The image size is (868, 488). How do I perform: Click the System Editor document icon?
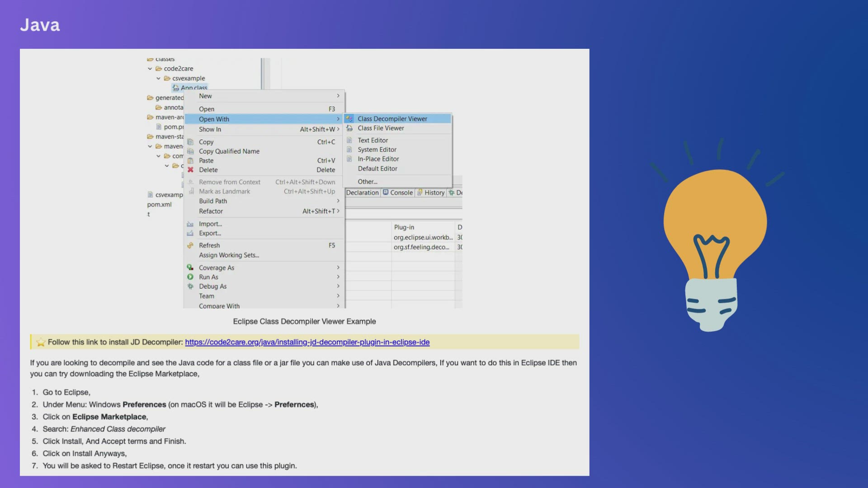349,150
